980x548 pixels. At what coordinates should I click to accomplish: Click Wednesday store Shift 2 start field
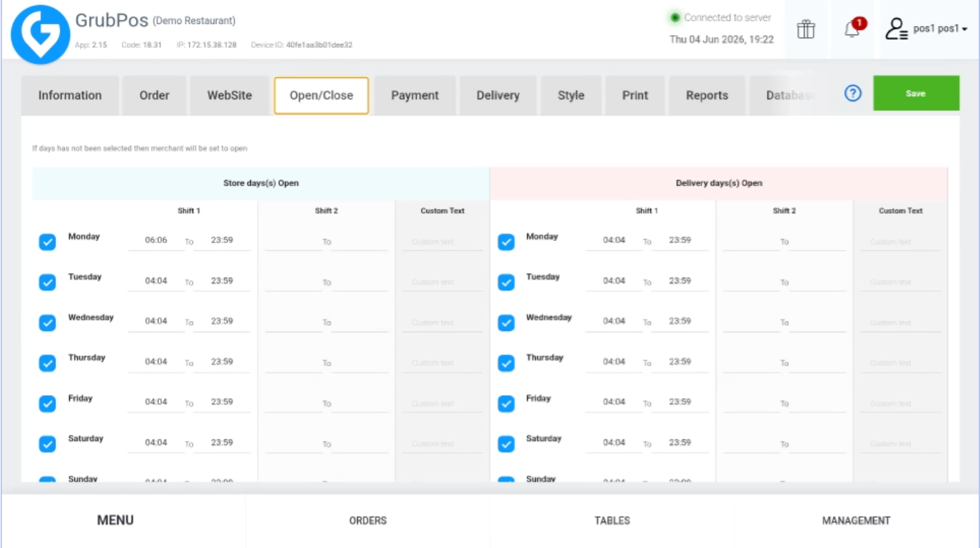pyautogui.click(x=293, y=322)
